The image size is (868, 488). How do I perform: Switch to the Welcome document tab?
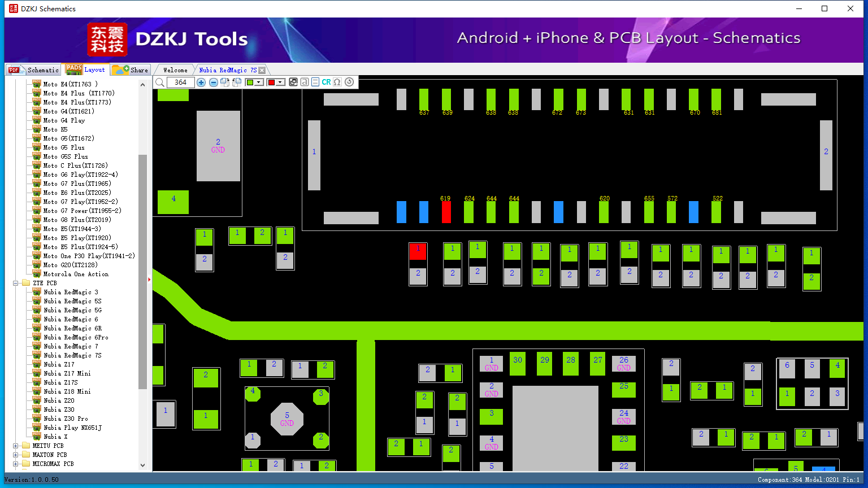pyautogui.click(x=175, y=70)
